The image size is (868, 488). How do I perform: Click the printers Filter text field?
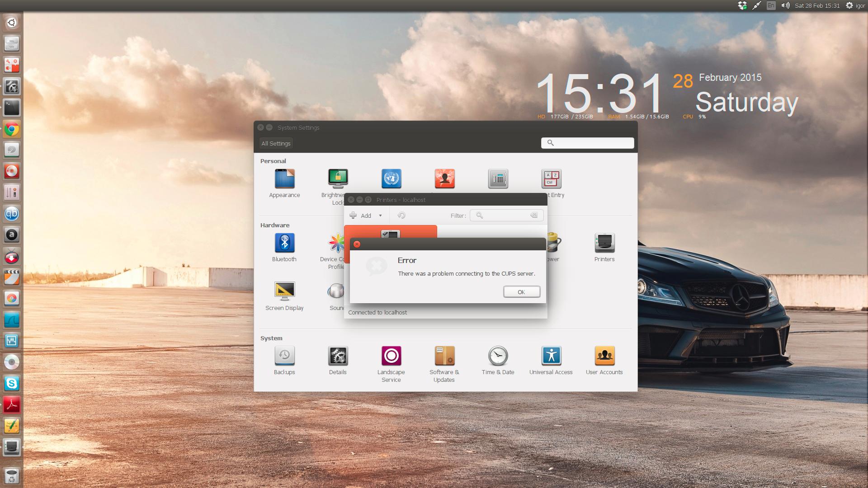(504, 216)
